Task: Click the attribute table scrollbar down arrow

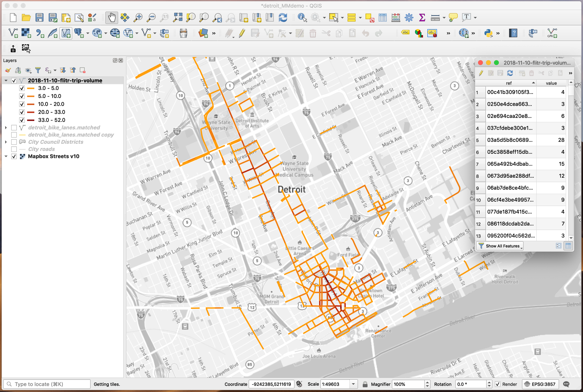Action: click(571, 238)
